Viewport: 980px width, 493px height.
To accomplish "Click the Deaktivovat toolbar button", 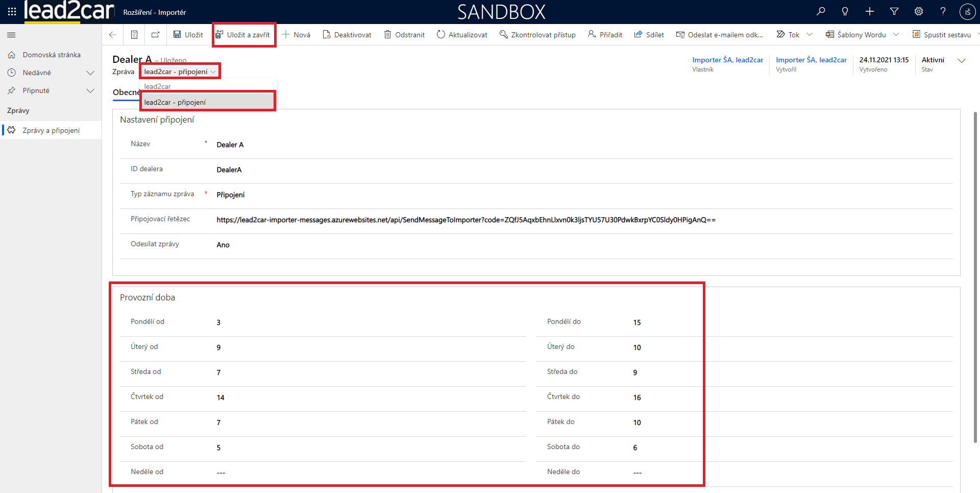I will click(347, 35).
